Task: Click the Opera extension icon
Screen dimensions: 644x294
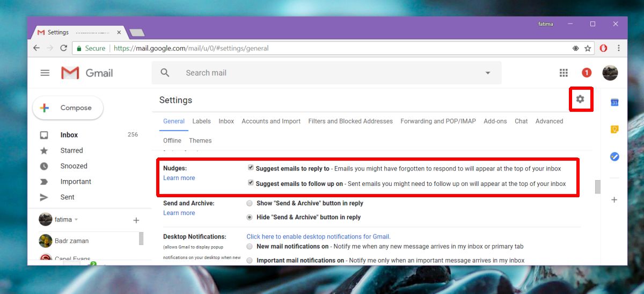Action: [x=604, y=48]
